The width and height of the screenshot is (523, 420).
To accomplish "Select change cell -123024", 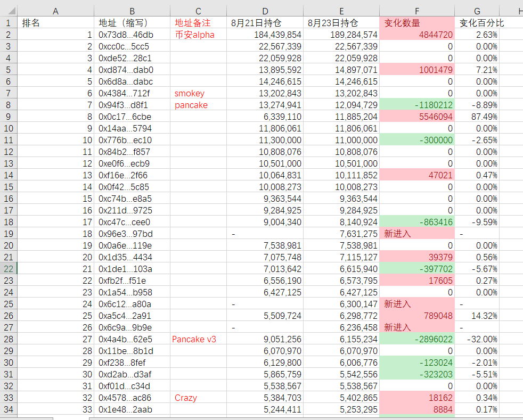I will coord(417,363).
